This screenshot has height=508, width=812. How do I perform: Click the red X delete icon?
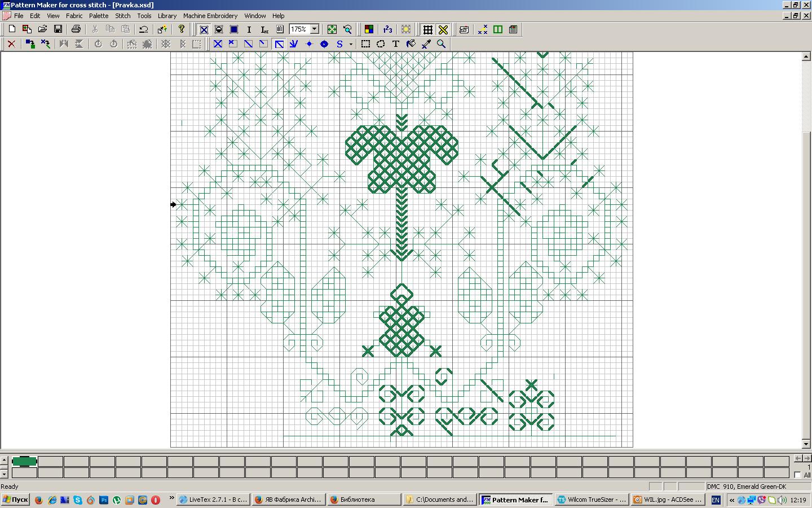[x=11, y=44]
